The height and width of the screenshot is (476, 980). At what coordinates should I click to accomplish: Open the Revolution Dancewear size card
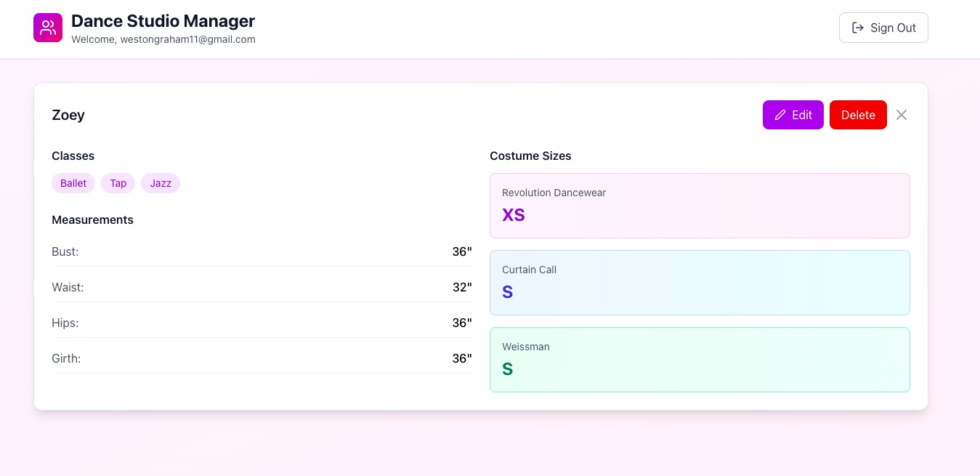click(700, 206)
